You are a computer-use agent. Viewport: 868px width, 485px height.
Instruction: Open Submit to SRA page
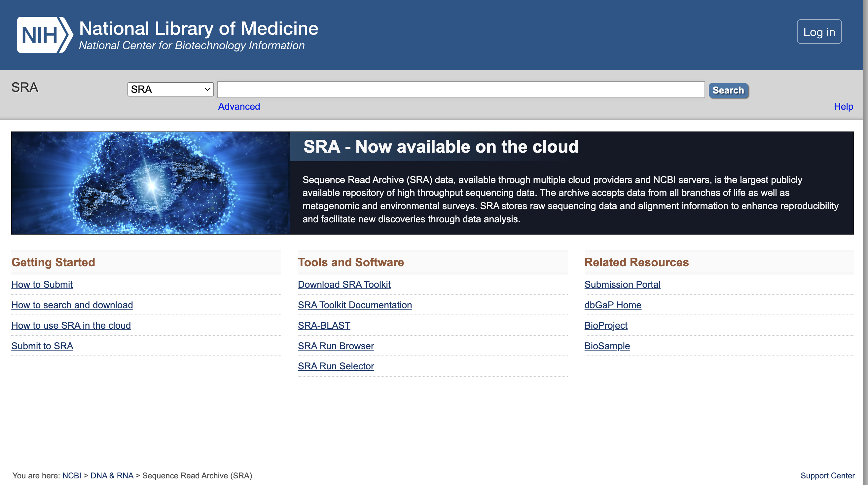42,346
